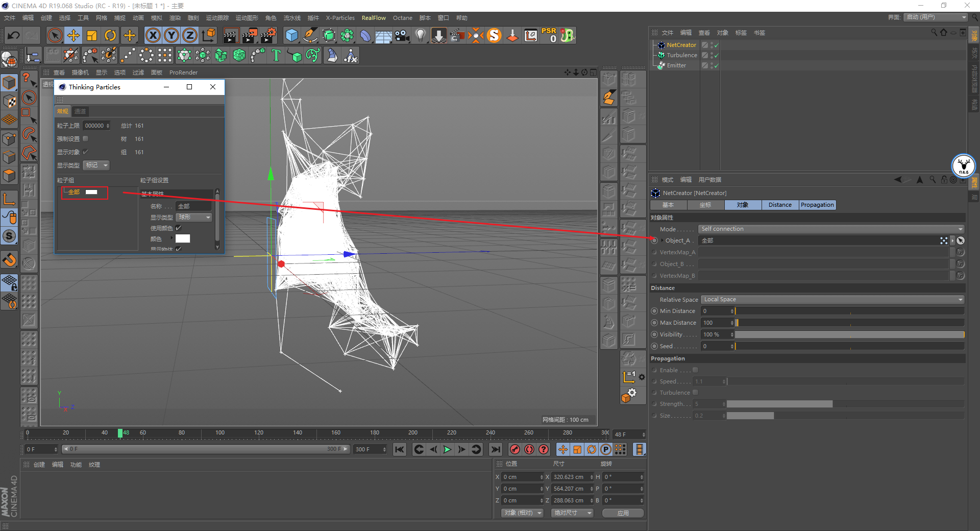Image resolution: width=980 pixels, height=531 pixels.
Task: Click the green timeline playhead at 48
Action: (x=120, y=433)
